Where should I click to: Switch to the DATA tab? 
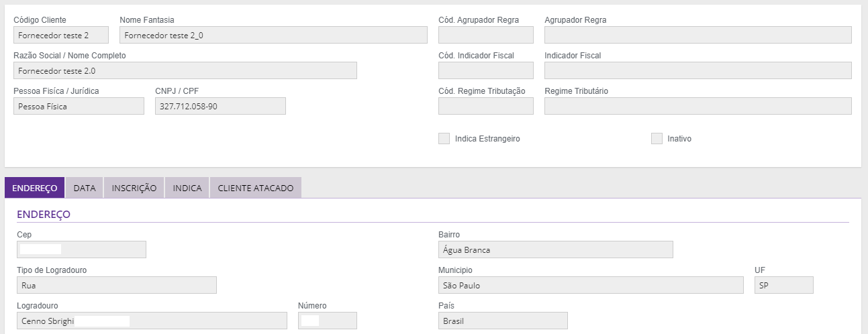[85, 188]
